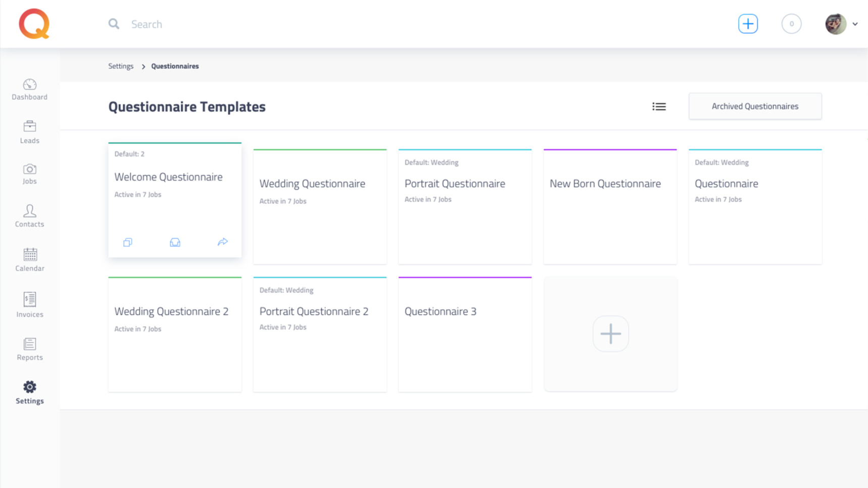
Task: Expand the user profile dropdown arrow
Action: [855, 24]
